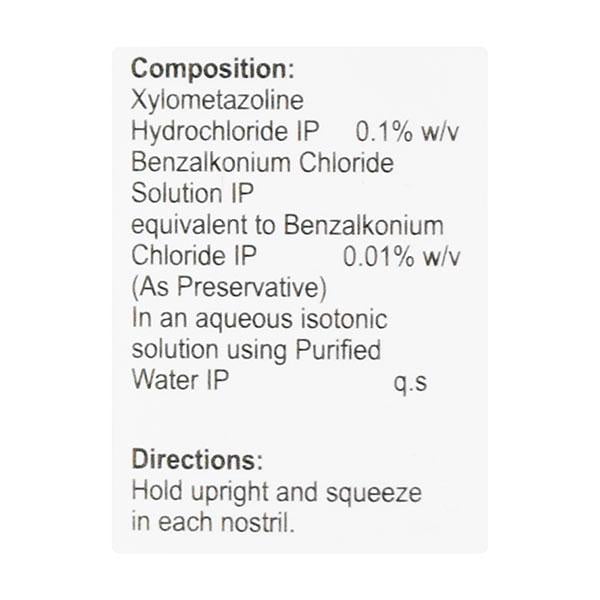Click the Hydrochloride IP text
The width and height of the screenshot is (600, 600).
(x=235, y=132)
